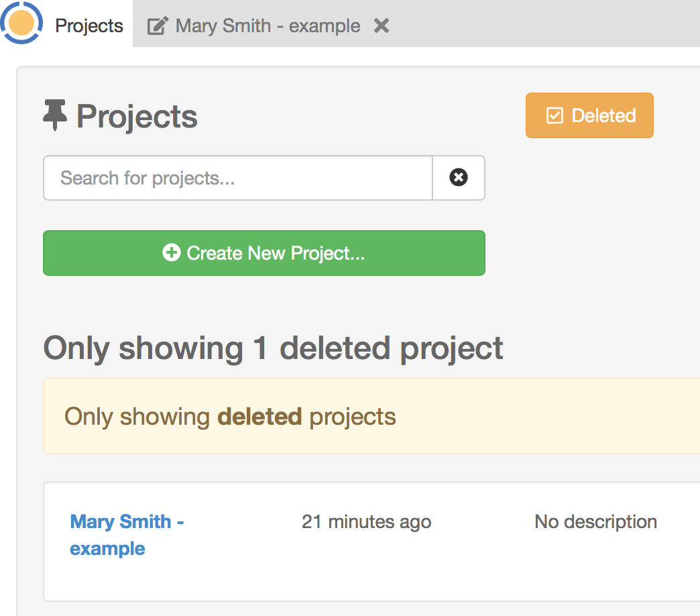Image resolution: width=700 pixels, height=616 pixels.
Task: Click the Only showing 1 deleted project heading
Action: coord(273,348)
